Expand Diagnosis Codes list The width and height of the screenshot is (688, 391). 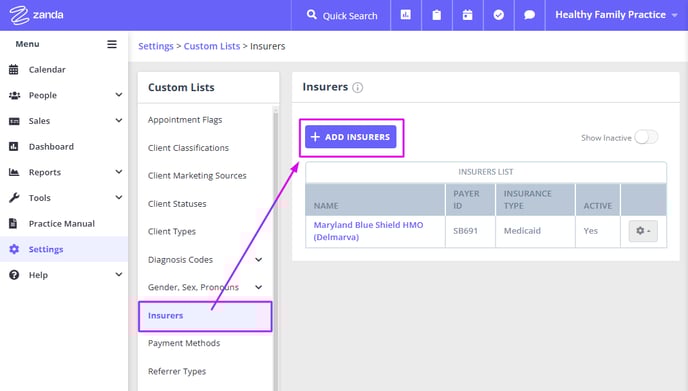(258, 259)
